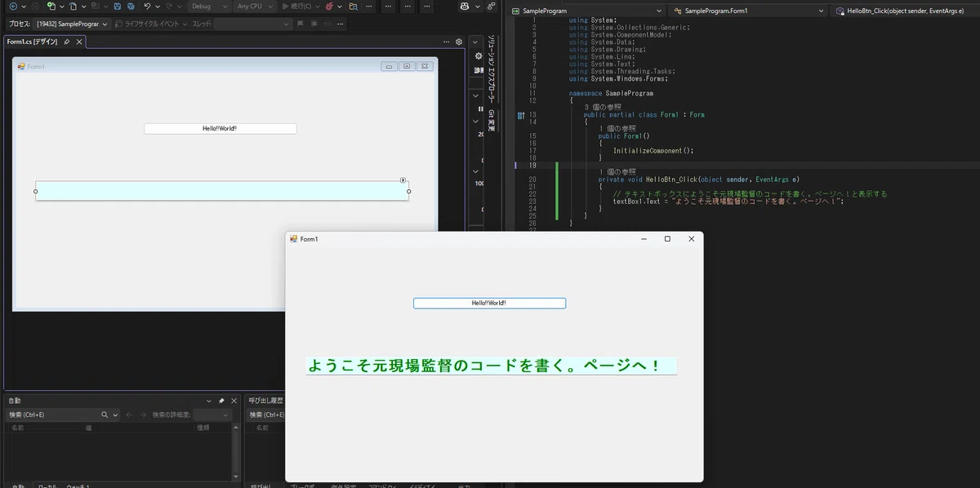980x488 pixels.
Task: Click the Save file icon
Action: [118, 6]
